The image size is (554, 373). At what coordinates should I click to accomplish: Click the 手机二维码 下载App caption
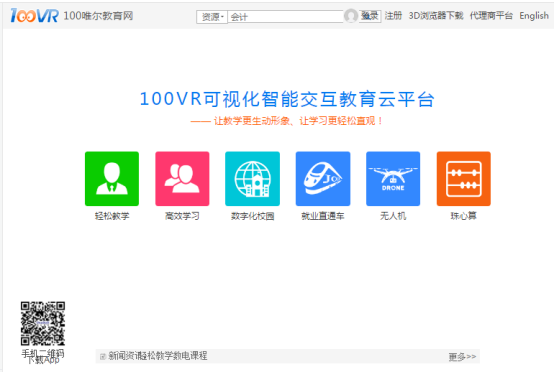coord(43,356)
